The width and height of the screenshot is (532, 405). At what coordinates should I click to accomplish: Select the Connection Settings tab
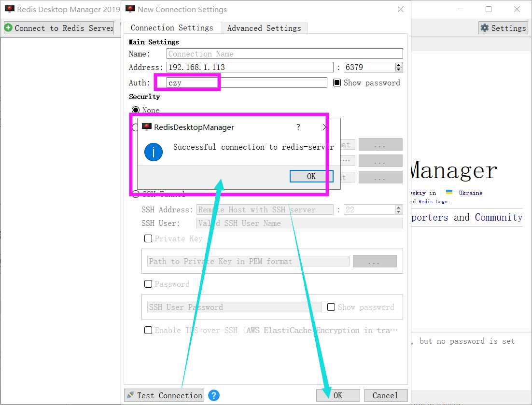pyautogui.click(x=172, y=28)
